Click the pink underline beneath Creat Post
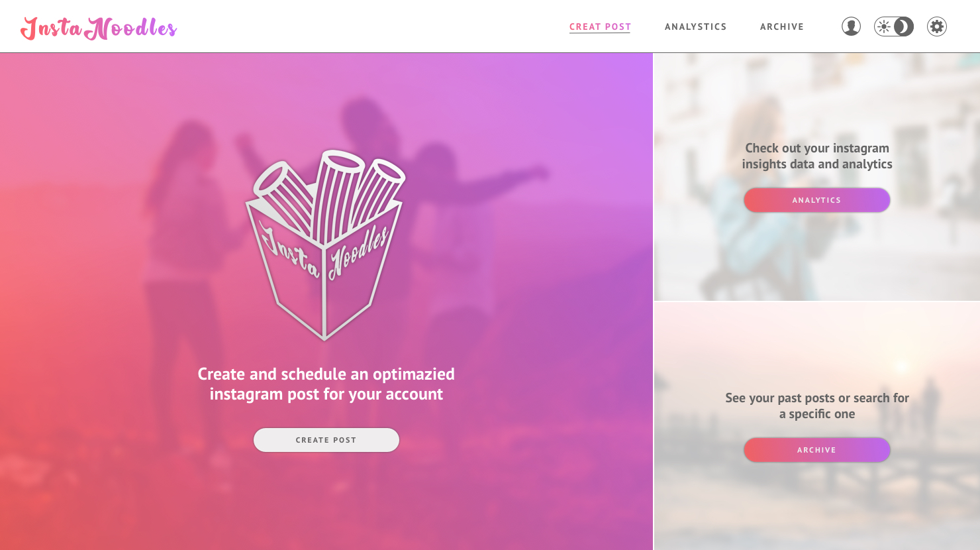The image size is (980, 550). [600, 32]
